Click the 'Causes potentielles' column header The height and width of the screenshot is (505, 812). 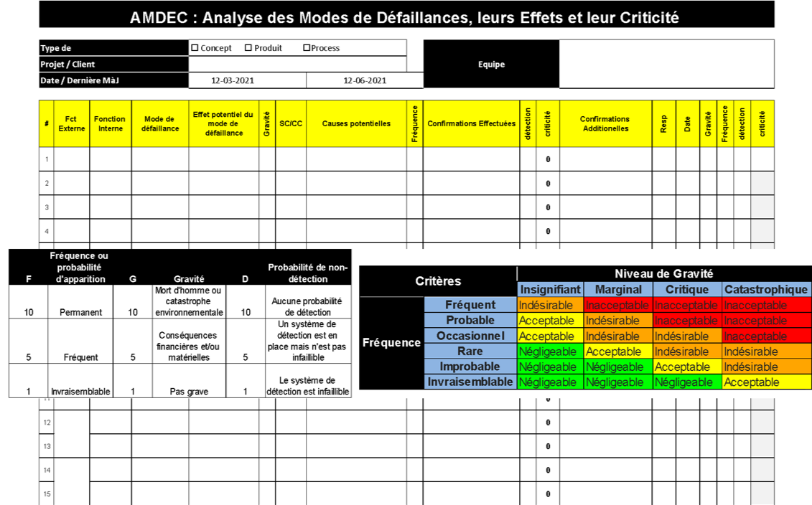pos(356,123)
